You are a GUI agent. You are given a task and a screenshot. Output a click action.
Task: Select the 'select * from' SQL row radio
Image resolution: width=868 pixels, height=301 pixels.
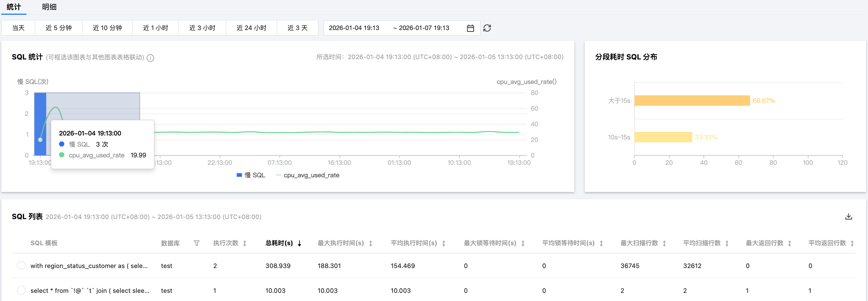(x=21, y=290)
